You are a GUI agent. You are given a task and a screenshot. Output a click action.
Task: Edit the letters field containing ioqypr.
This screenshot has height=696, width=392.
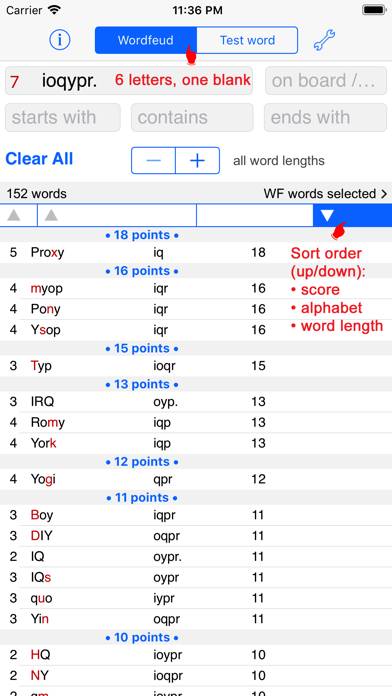[129, 81]
